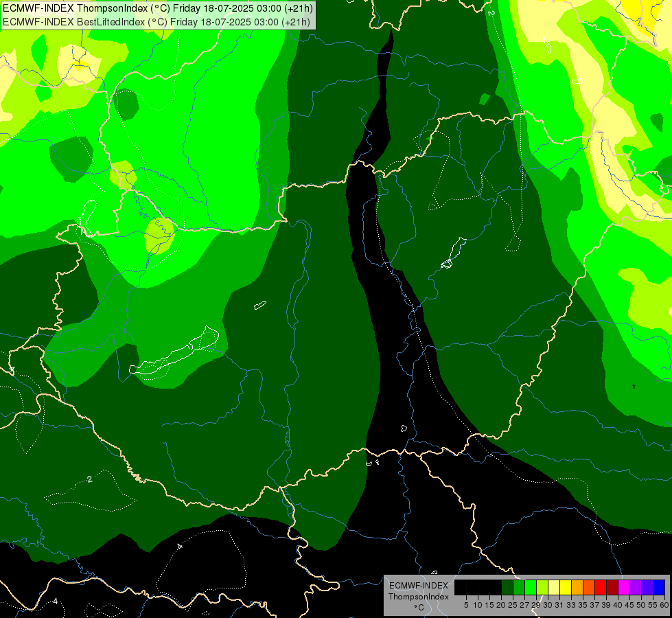Click the ThompsonIndex title line at top
This screenshot has height=618, width=672.
click(158, 8)
